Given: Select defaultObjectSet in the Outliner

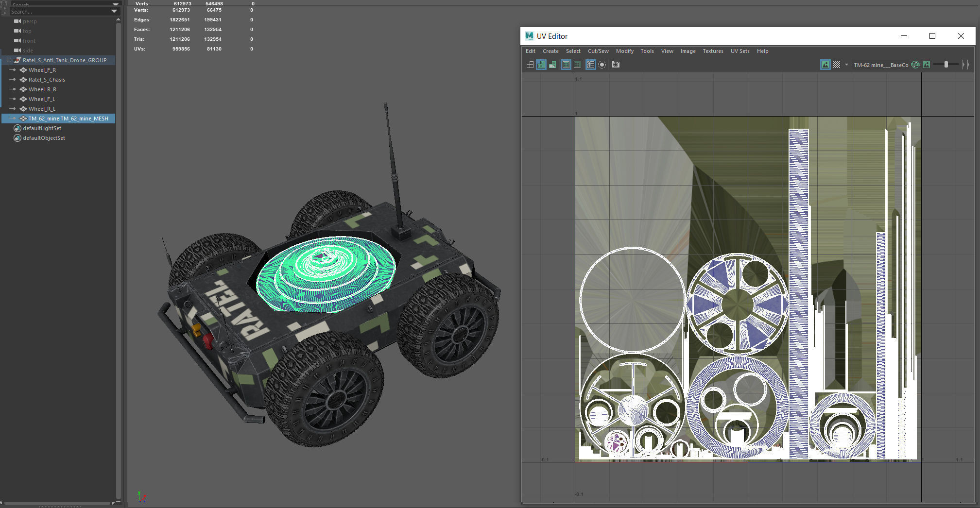Looking at the screenshot, I should pyautogui.click(x=44, y=138).
